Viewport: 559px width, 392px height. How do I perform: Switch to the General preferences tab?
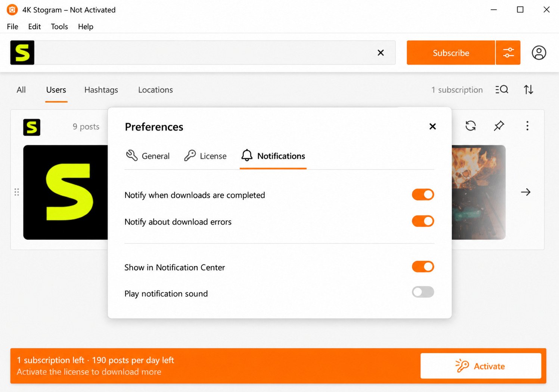point(147,156)
